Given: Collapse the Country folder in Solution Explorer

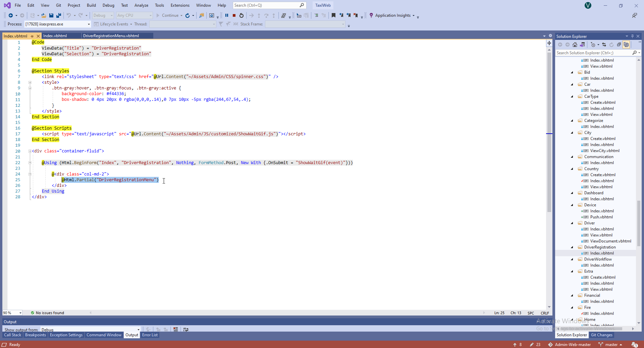Looking at the screenshot, I should [x=572, y=169].
